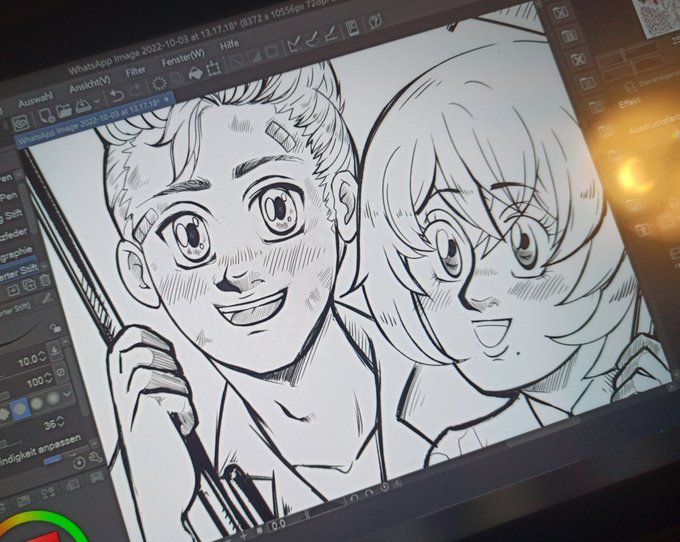Click the import sub tool icon
The width and height of the screenshot is (680, 542).
[13, 289]
